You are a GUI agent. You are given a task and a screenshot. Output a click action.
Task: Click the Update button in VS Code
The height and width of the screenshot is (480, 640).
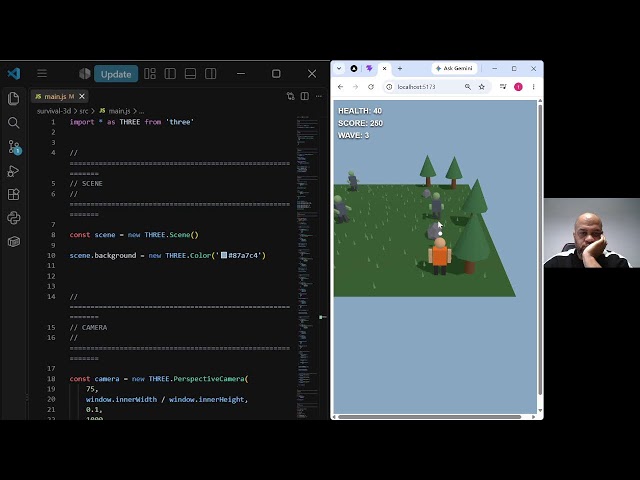[x=116, y=74]
